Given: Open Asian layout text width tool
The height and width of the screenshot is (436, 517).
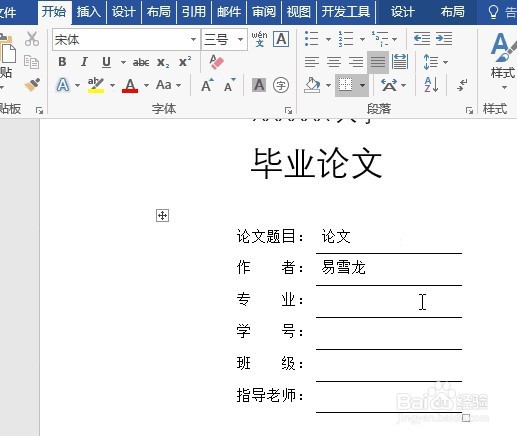Looking at the screenshot, I should point(393,85).
